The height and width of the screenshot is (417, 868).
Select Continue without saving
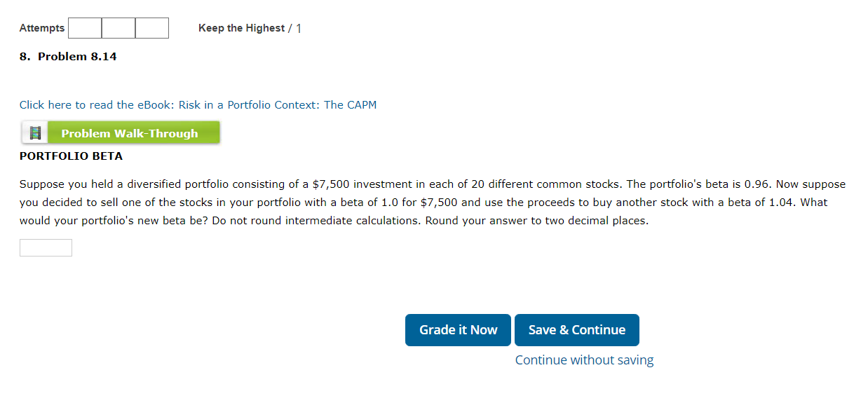[x=583, y=360]
